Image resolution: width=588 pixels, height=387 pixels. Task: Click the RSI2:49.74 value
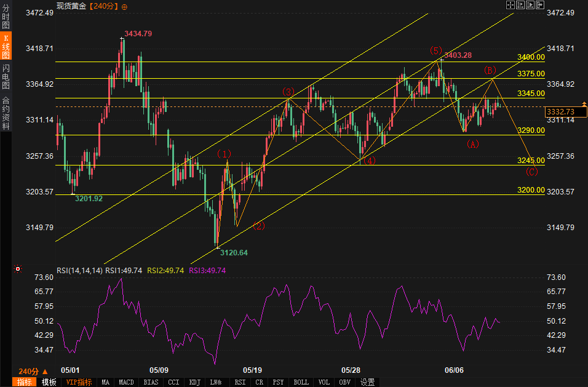[x=165, y=270]
